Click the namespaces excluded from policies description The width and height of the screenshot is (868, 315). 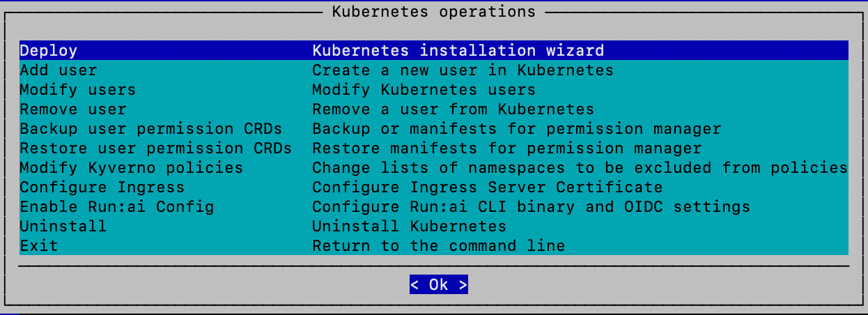click(579, 168)
